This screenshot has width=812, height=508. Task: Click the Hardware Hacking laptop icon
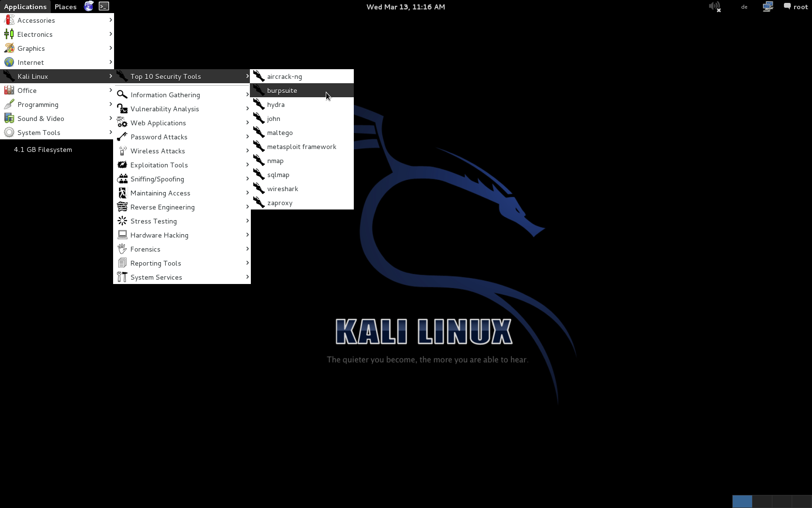(x=122, y=235)
